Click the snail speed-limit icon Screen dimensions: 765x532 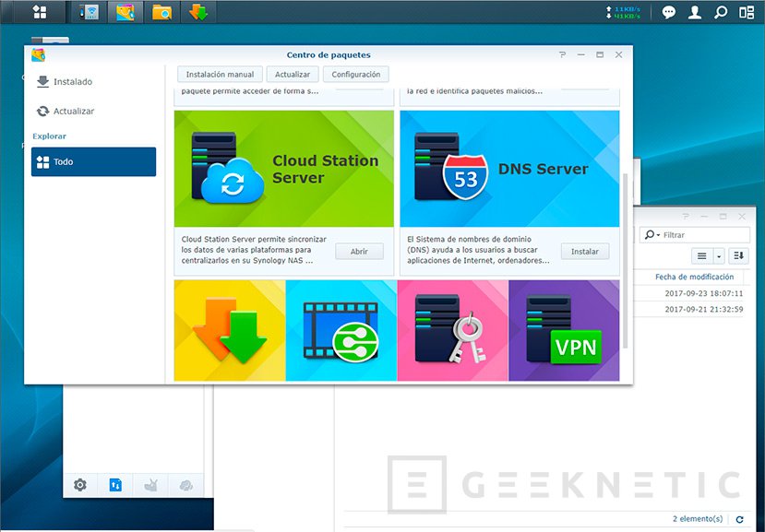[x=150, y=485]
